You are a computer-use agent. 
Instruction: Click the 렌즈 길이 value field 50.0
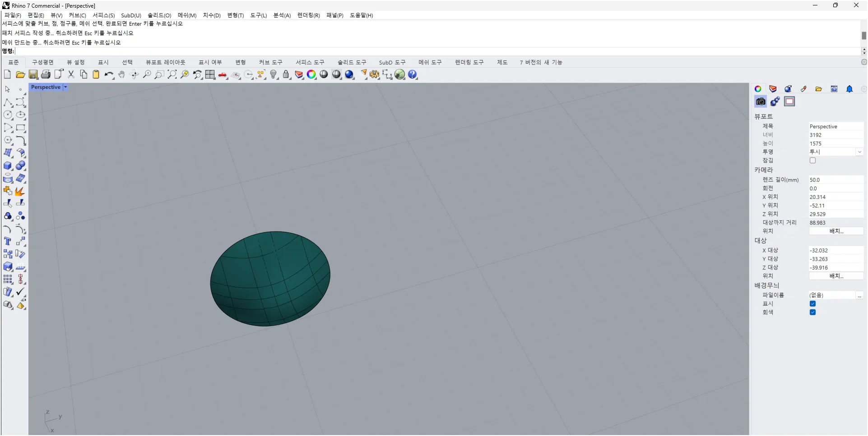click(x=836, y=180)
